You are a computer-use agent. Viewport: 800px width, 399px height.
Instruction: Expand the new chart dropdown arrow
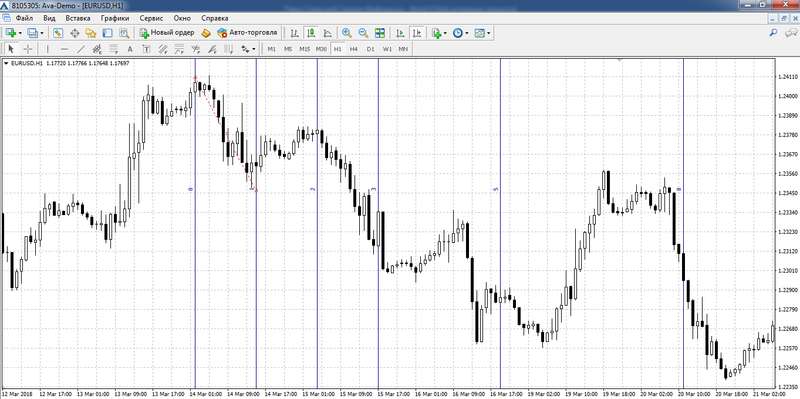20,33
